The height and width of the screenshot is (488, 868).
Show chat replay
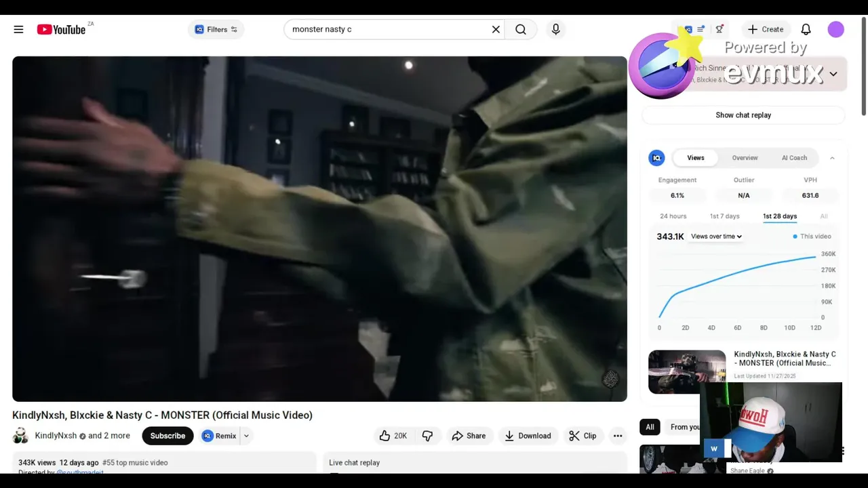pyautogui.click(x=743, y=115)
